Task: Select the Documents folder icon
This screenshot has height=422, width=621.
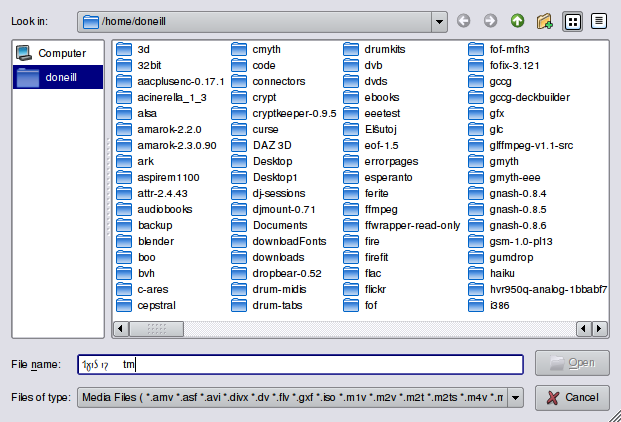Action: tap(238, 226)
